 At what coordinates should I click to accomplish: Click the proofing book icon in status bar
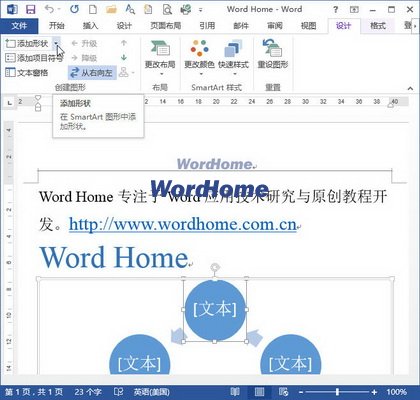pyautogui.click(x=118, y=392)
